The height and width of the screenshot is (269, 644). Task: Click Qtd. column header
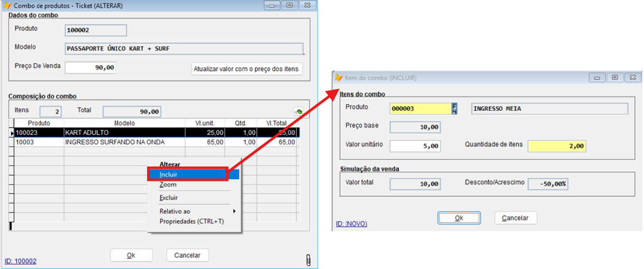click(x=241, y=123)
